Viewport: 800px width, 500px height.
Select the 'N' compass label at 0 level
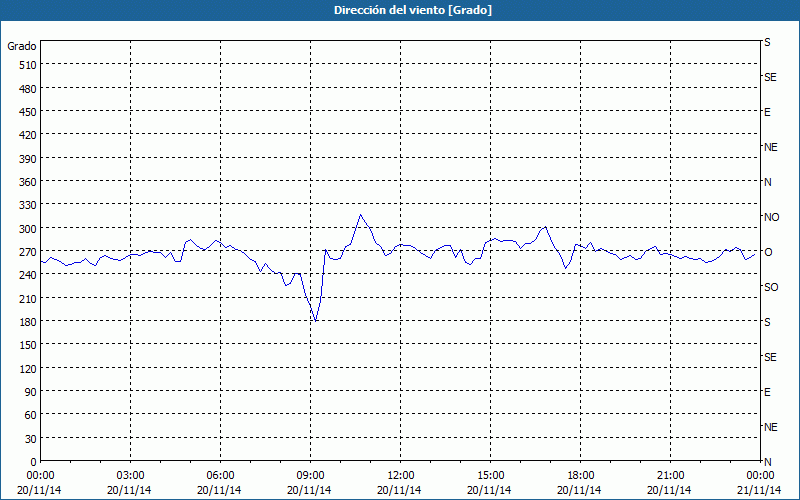pyautogui.click(x=767, y=462)
